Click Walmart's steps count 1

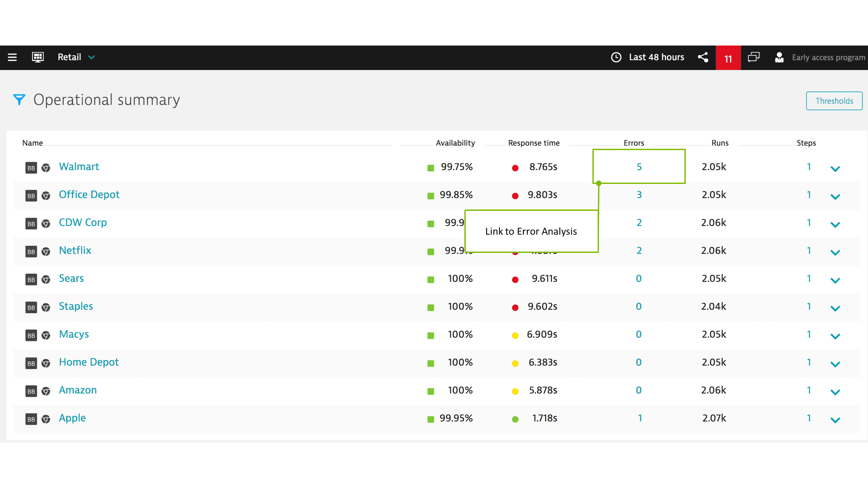pyautogui.click(x=809, y=167)
